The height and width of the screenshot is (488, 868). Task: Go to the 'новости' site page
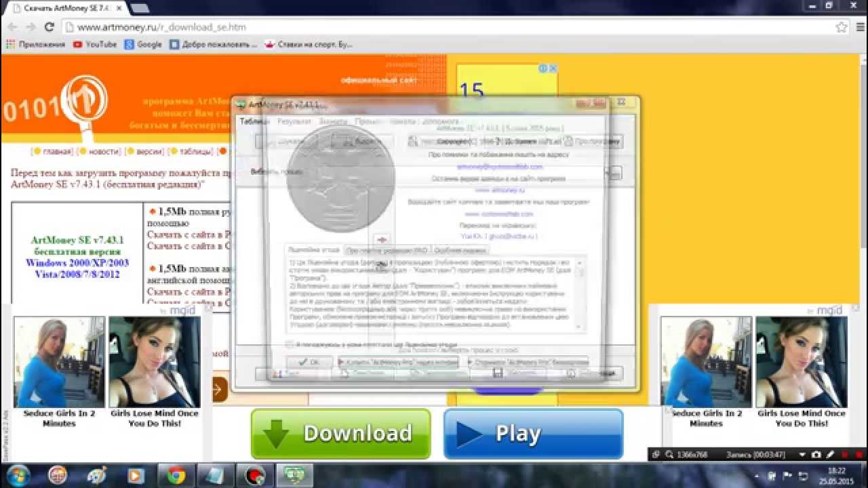[104, 151]
